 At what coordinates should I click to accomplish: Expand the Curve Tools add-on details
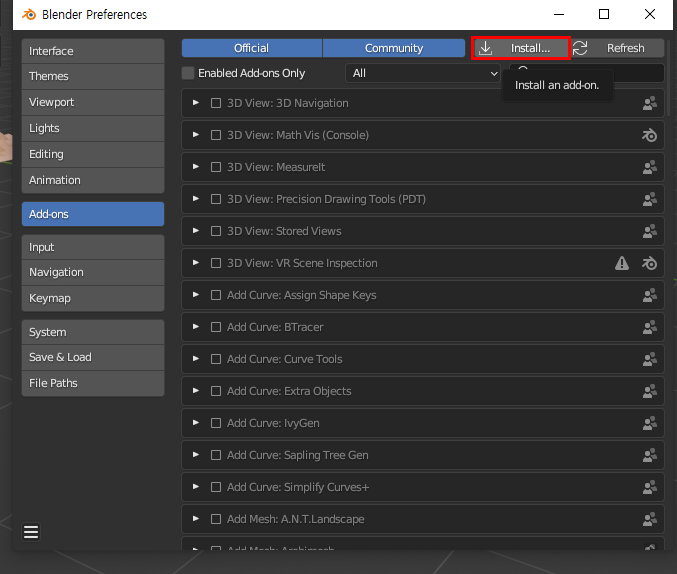[196, 358]
